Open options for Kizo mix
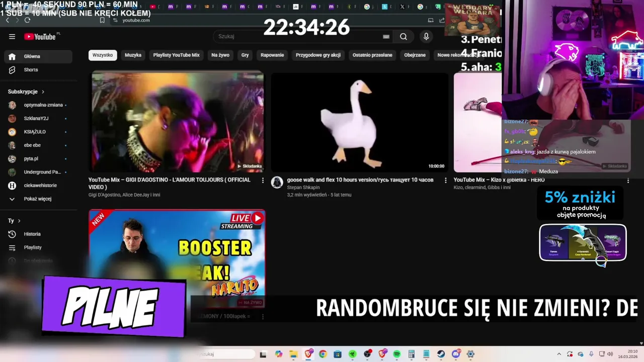 (628, 180)
